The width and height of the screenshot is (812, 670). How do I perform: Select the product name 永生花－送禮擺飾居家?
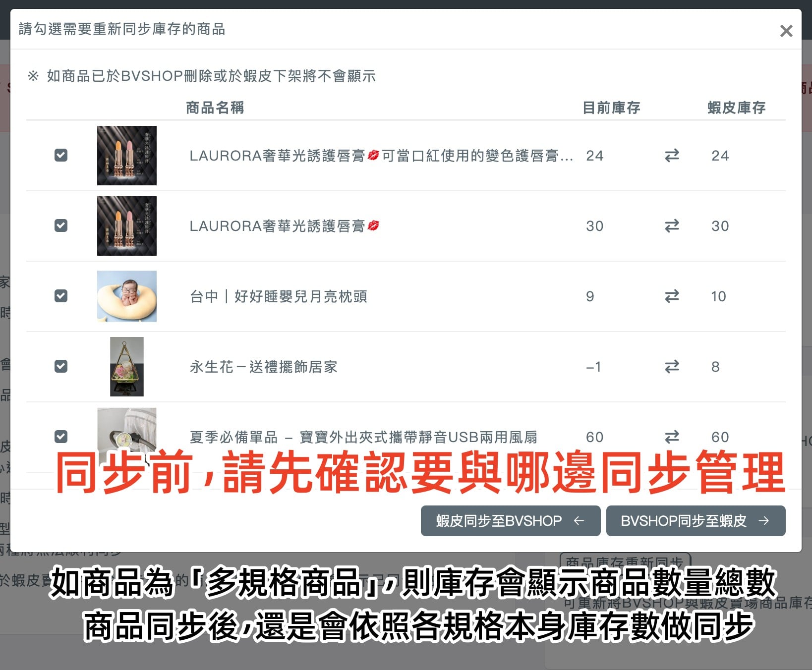pos(264,367)
